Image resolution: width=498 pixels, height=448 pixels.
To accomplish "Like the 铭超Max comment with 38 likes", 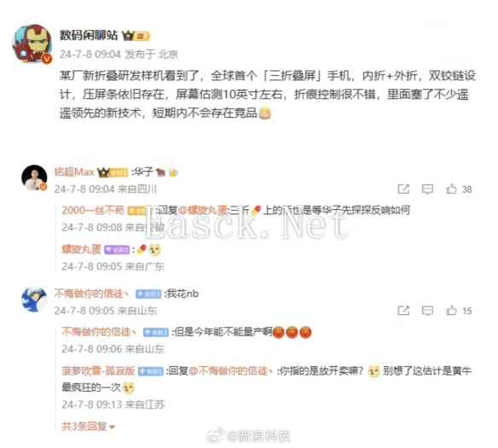I will click(459, 189).
